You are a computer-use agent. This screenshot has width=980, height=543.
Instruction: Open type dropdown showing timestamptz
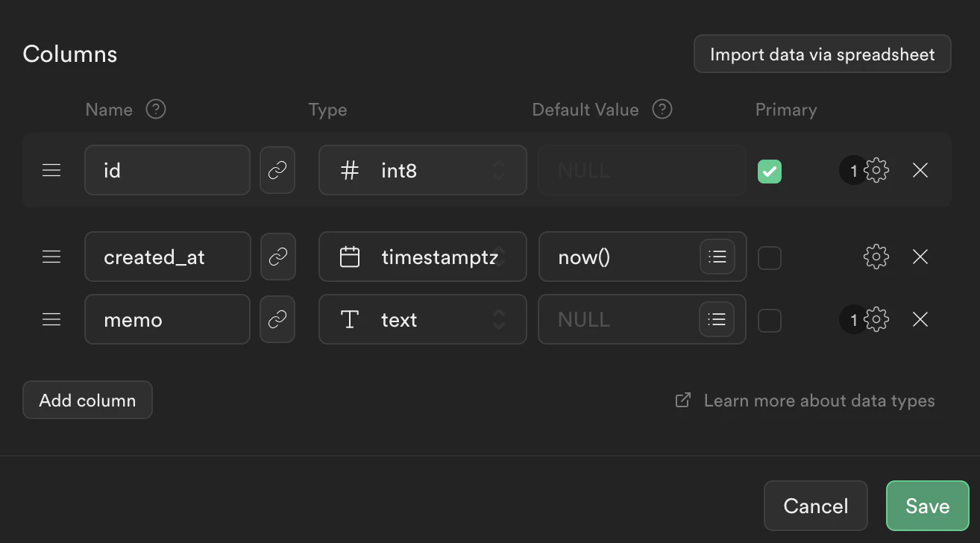[x=423, y=257]
